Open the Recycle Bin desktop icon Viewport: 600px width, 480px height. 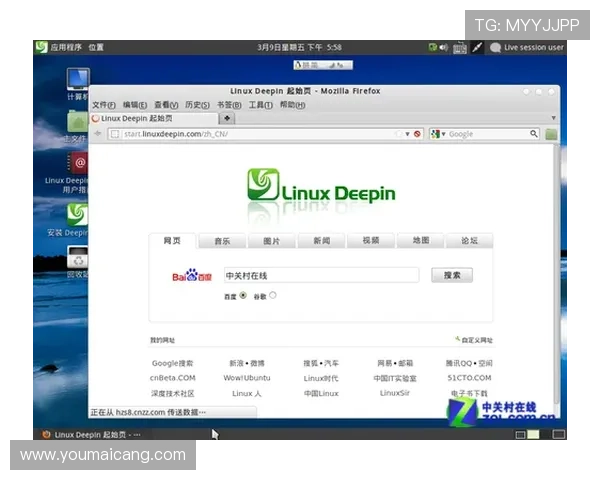(x=77, y=258)
